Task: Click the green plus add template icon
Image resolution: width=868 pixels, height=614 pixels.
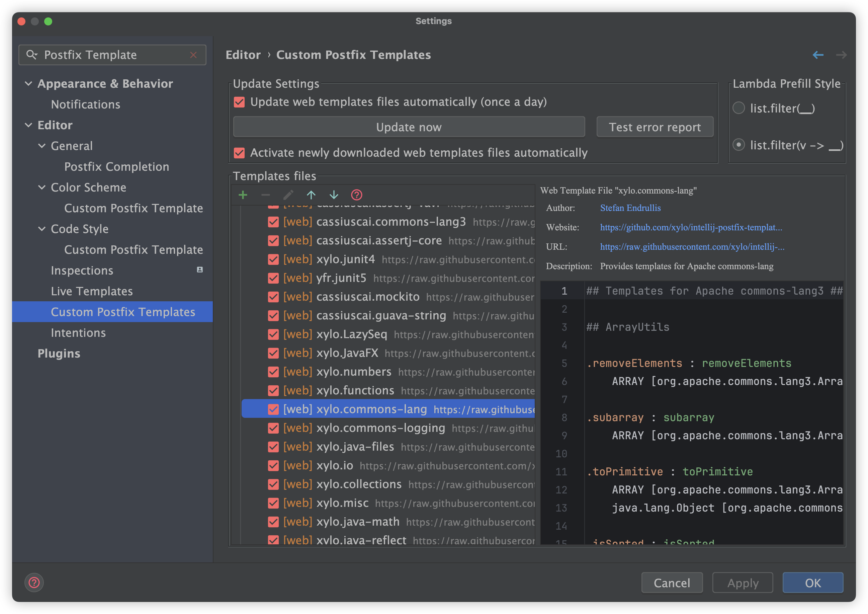Action: tap(243, 195)
